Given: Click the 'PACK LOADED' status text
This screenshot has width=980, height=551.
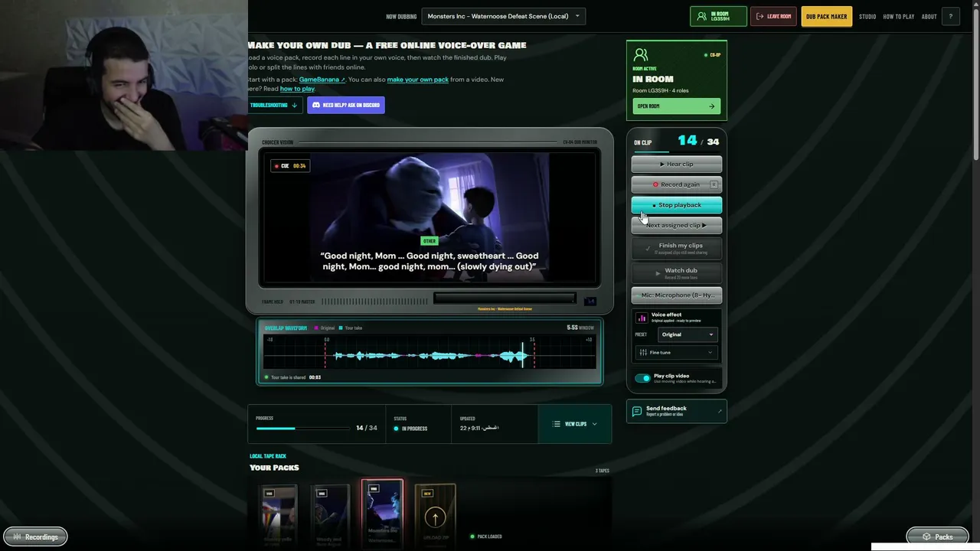Looking at the screenshot, I should (x=490, y=536).
